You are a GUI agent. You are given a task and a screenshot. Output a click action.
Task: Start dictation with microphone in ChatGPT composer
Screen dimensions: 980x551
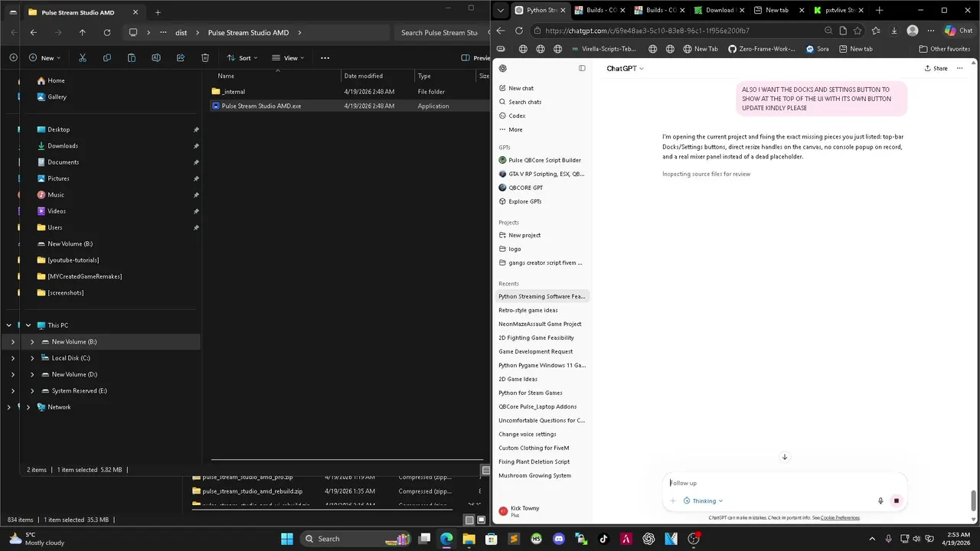[x=880, y=501]
